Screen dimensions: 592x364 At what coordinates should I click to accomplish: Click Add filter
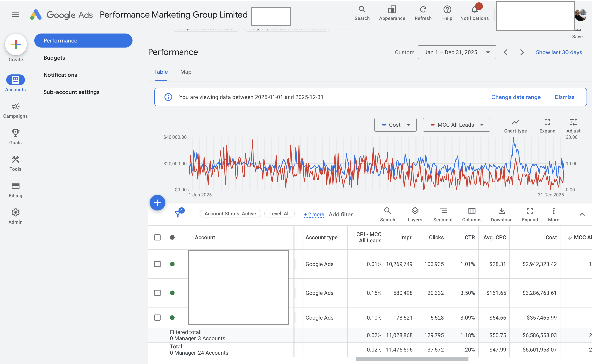(341, 214)
